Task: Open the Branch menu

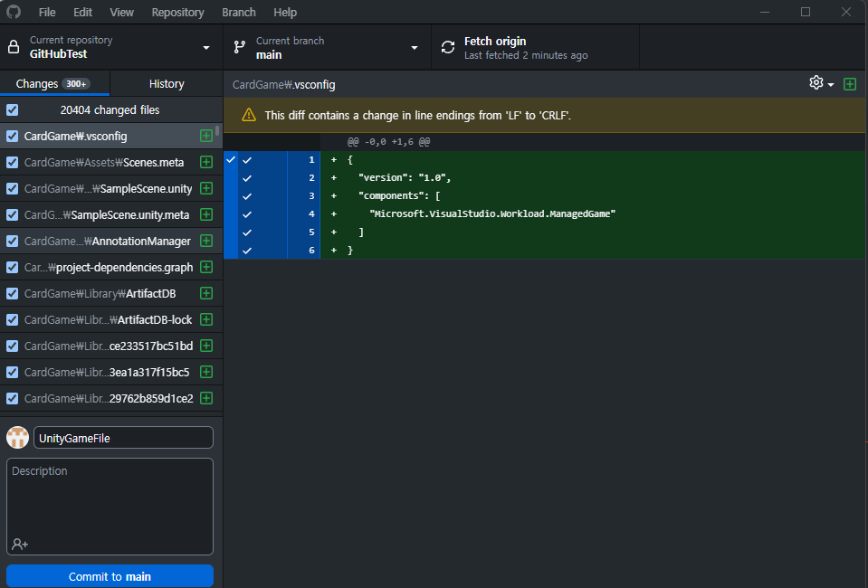Action: pos(239,12)
